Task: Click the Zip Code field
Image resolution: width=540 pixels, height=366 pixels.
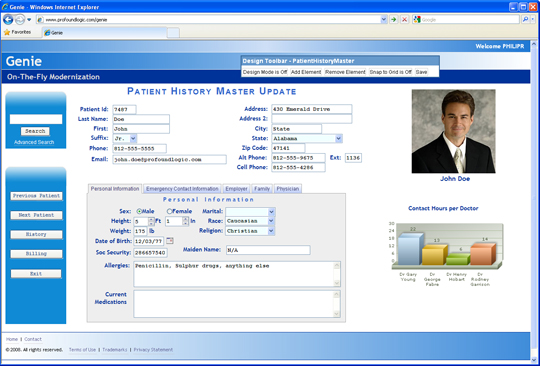Action: pos(288,148)
